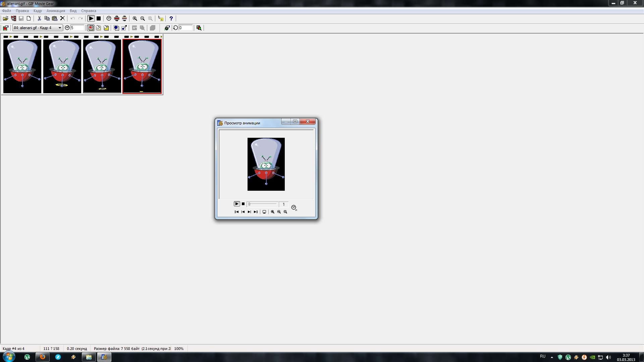Viewport: 644px width, 362px height.
Task: Click the preview window's zoom out icon
Action: [279, 212]
